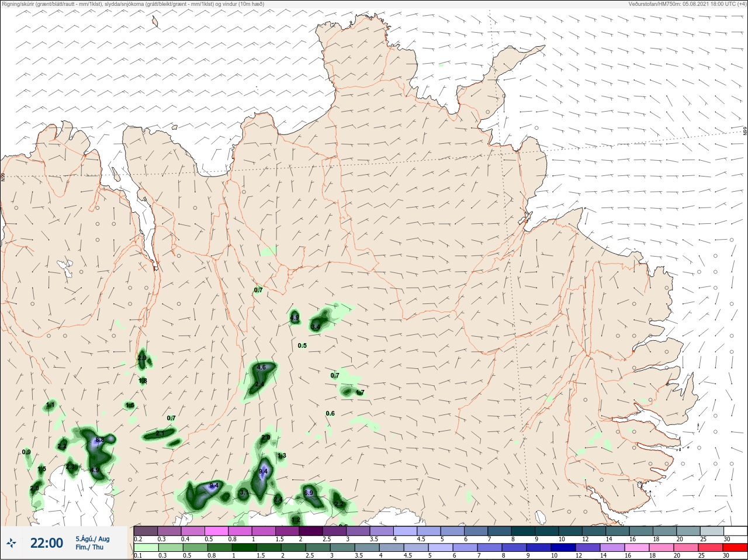Click the 1.3 precipitation value on the map
This screenshot has height=560, width=748.
[282, 456]
